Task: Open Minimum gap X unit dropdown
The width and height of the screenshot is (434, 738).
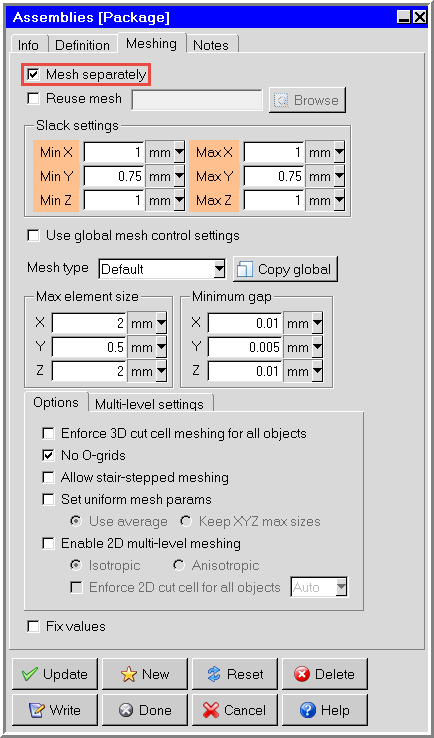Action: tap(317, 323)
